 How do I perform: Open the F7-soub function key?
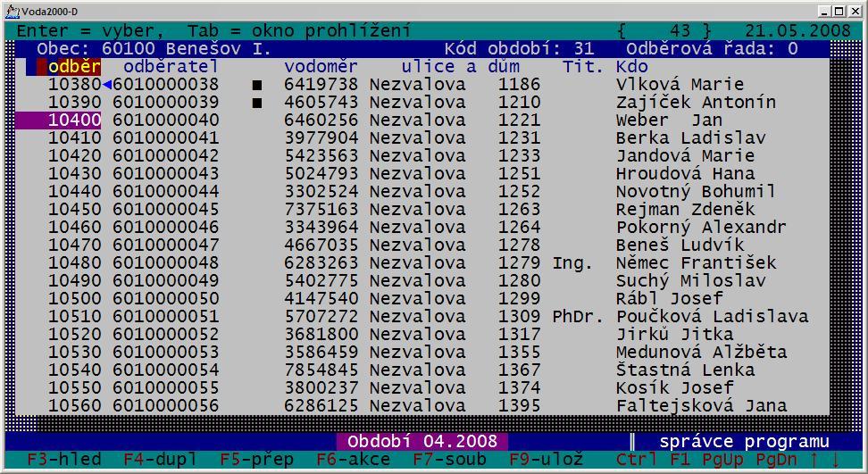tap(449, 459)
